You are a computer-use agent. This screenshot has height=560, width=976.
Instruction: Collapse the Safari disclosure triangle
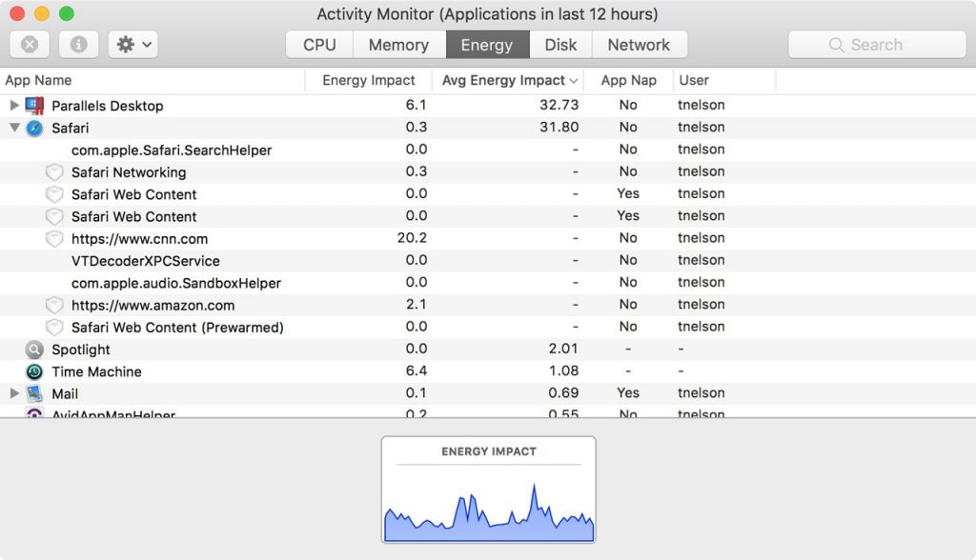(14, 128)
